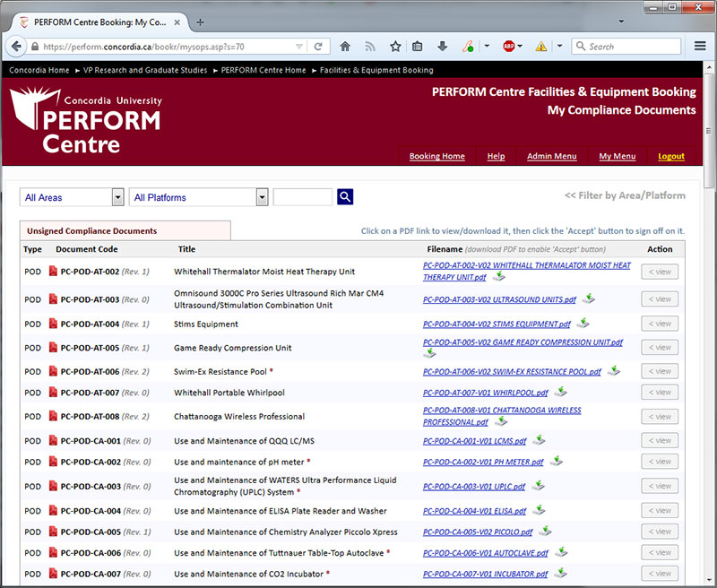Open the Firefox hamburger menu
This screenshot has width=717, height=588.
pos(700,46)
